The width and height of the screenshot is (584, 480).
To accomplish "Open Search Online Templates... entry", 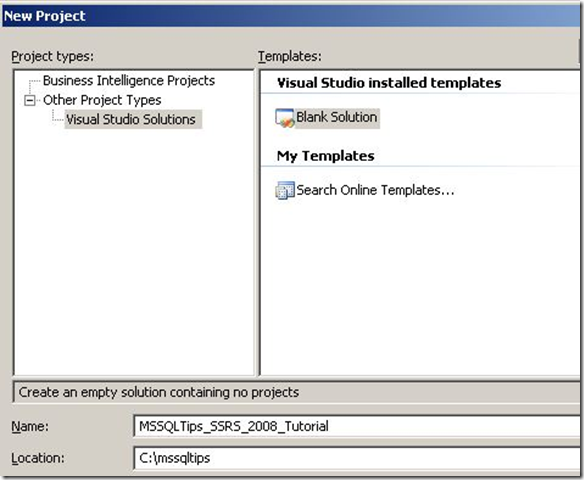I will (x=375, y=190).
